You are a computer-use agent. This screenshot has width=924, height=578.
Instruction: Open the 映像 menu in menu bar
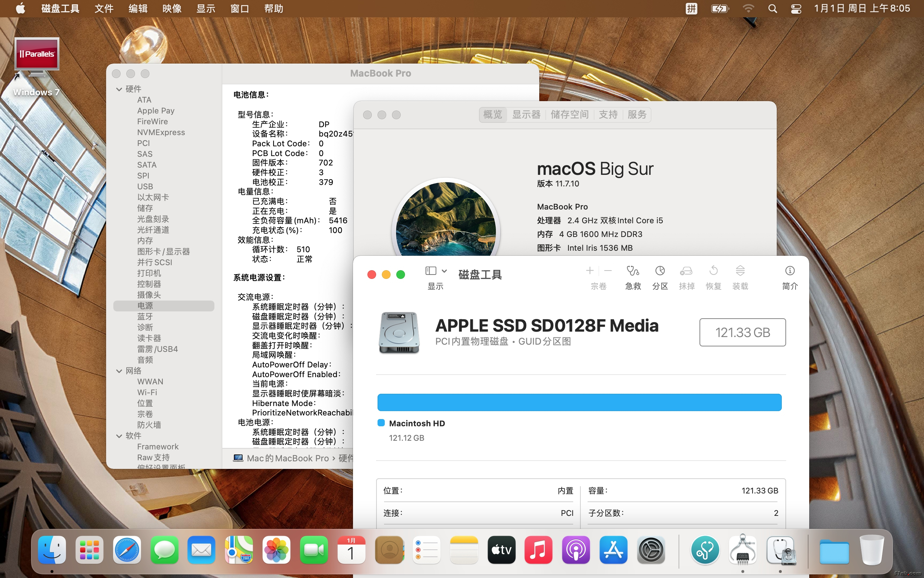[172, 8]
